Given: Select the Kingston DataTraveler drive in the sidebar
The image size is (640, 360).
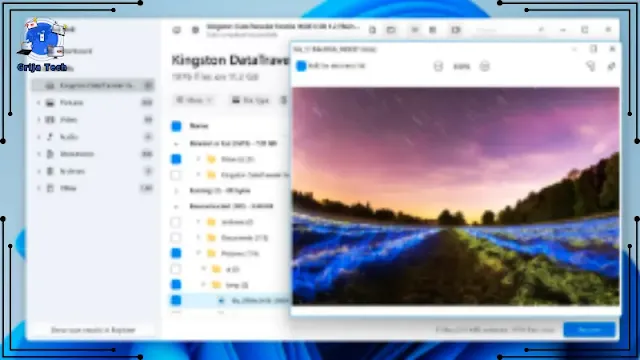Looking at the screenshot, I should 94,85.
